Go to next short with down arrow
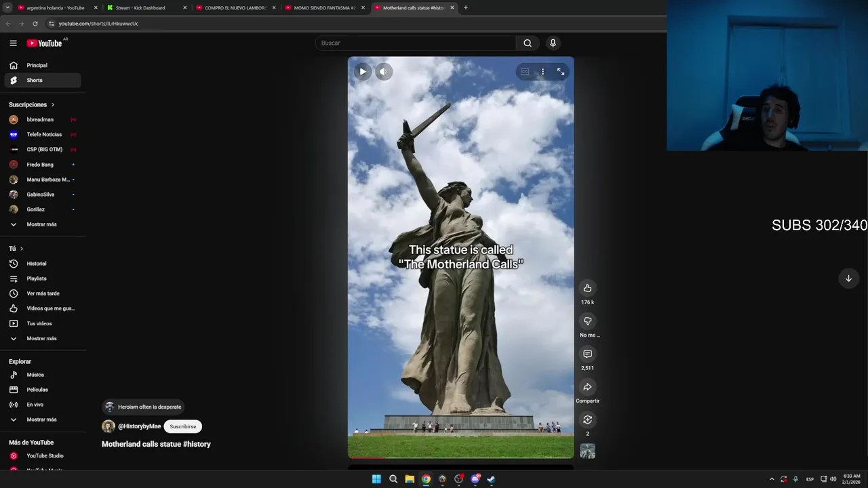This screenshot has height=488, width=868. [848, 278]
